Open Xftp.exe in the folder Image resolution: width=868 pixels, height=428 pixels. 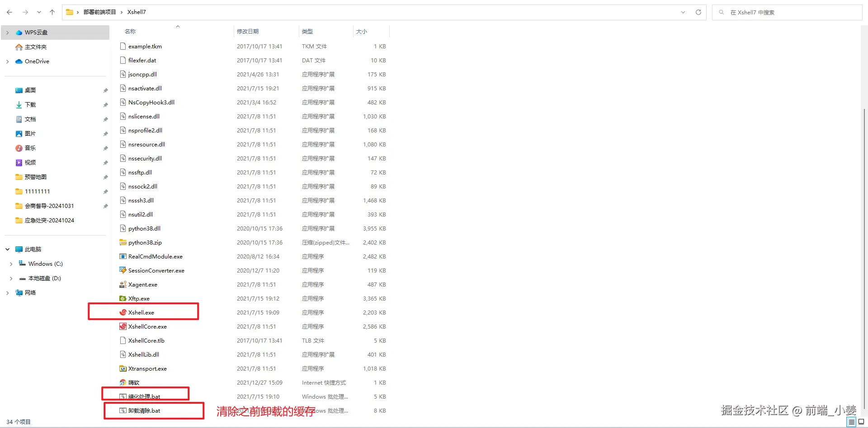coord(138,298)
